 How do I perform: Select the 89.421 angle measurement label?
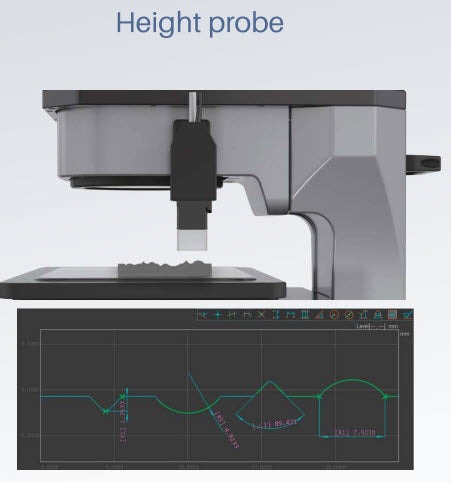coord(275,425)
